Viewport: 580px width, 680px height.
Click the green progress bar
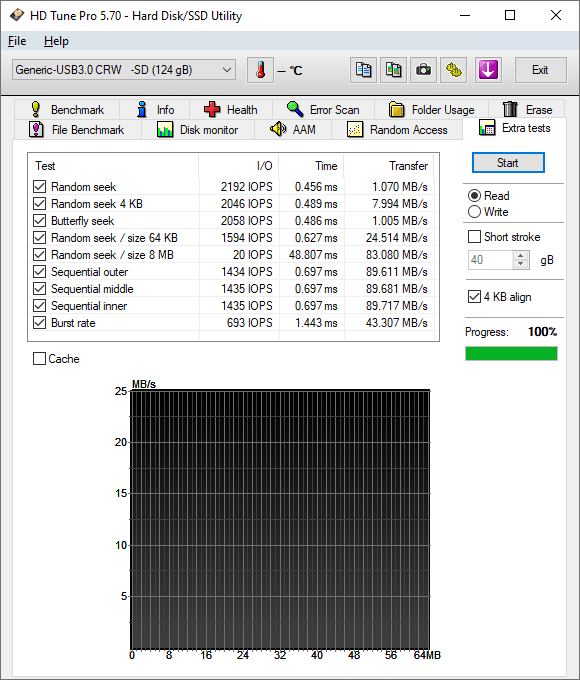coord(511,353)
